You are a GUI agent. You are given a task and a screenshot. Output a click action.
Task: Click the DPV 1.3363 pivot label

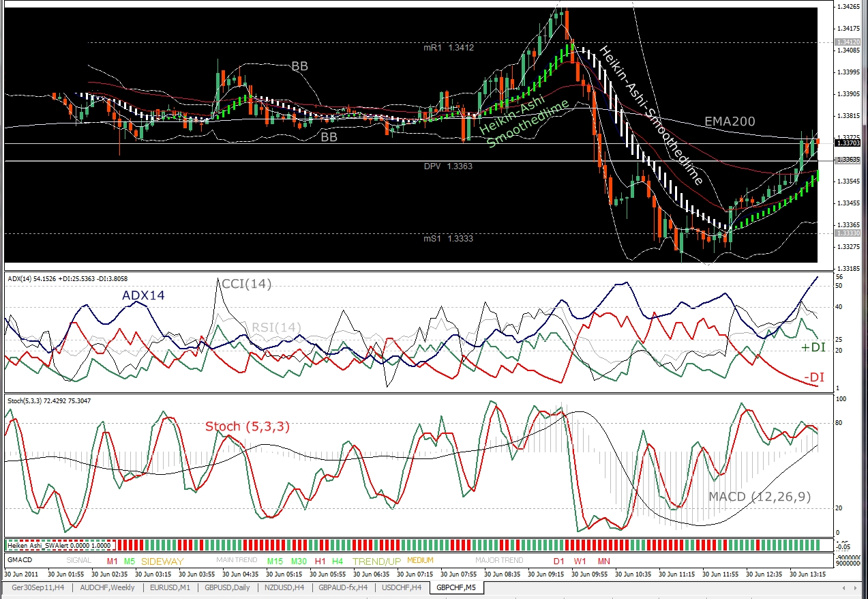point(447,166)
